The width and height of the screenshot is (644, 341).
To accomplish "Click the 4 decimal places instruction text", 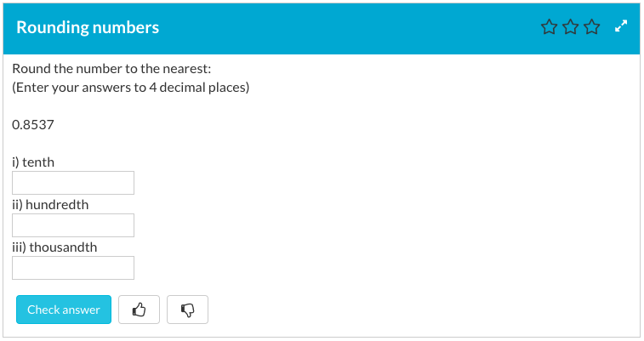I will (130, 88).
